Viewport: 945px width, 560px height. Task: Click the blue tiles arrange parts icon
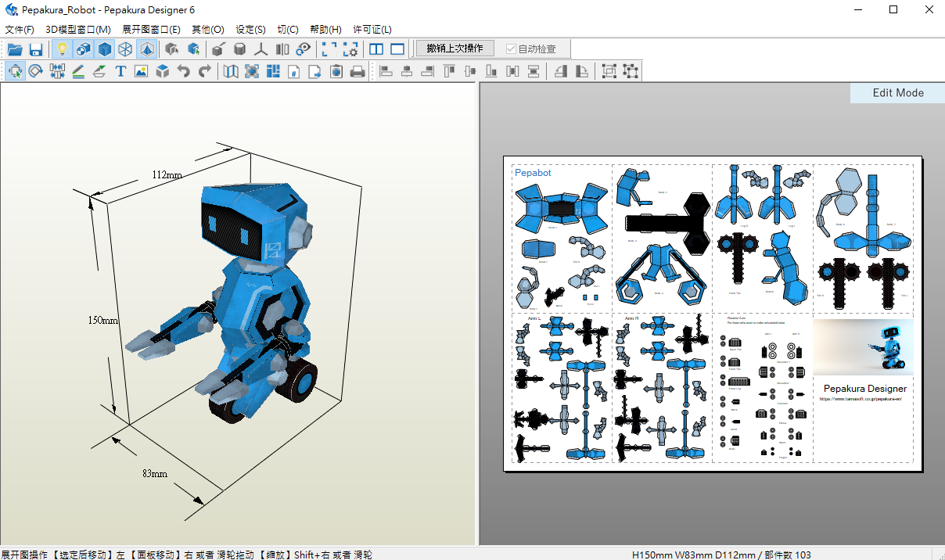pos(273,71)
